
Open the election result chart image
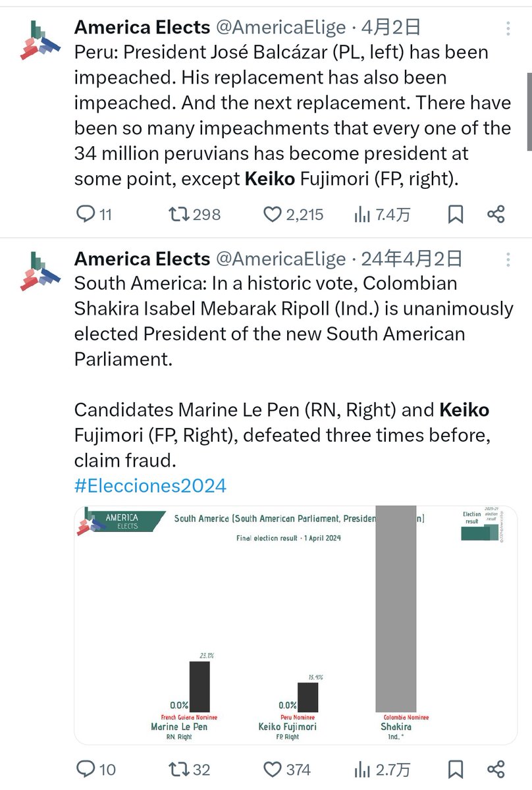(296, 625)
